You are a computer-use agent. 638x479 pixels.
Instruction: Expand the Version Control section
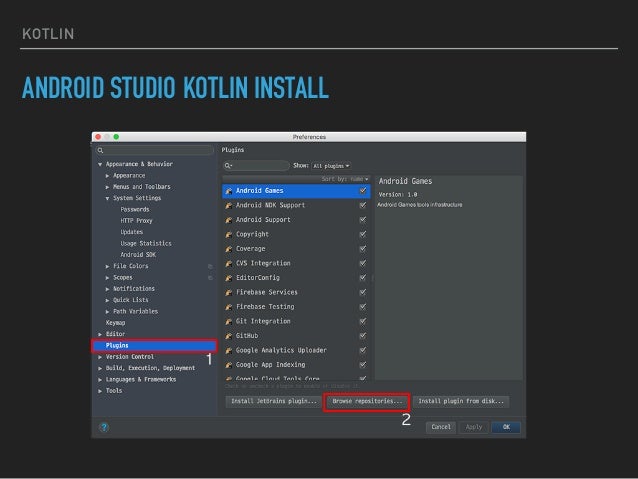coord(100,357)
